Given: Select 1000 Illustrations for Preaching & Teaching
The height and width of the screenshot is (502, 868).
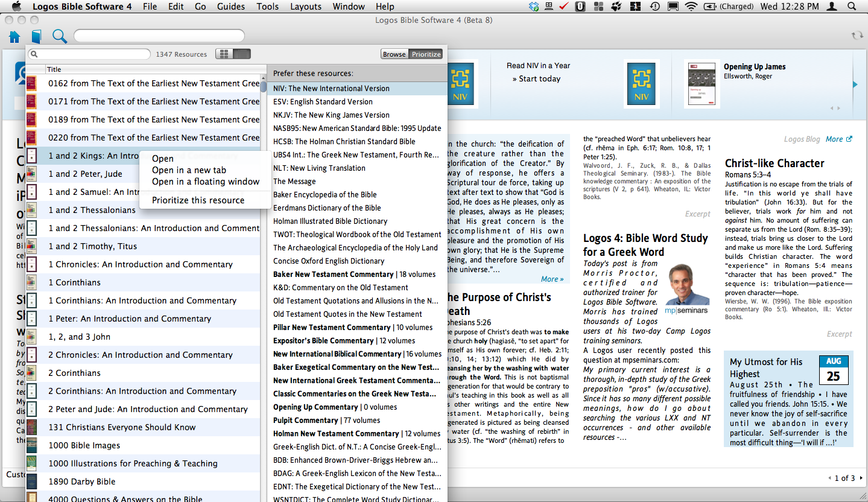Looking at the screenshot, I should (x=143, y=463).
